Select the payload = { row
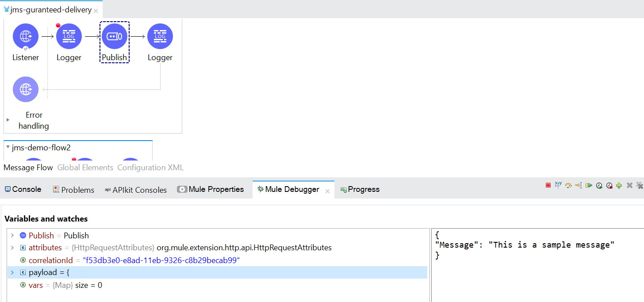 point(218,273)
